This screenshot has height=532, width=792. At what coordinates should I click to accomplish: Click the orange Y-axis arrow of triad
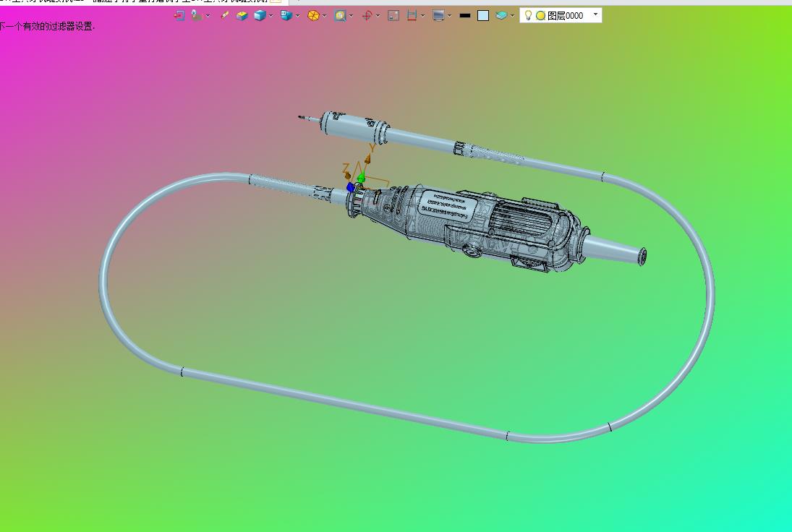click(x=368, y=160)
